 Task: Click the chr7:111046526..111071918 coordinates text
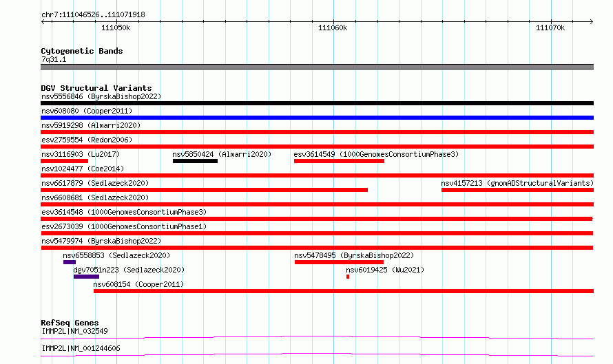pos(93,14)
